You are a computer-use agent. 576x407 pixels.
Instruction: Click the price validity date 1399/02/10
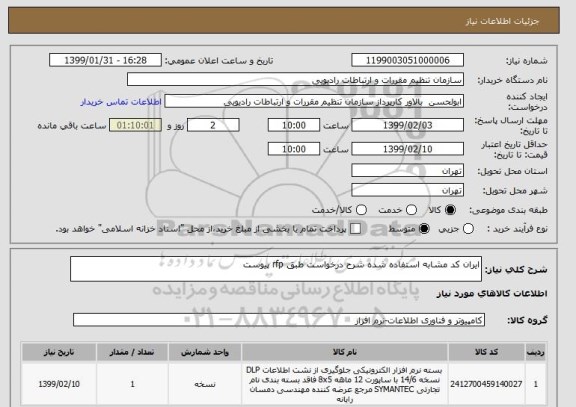(407, 149)
